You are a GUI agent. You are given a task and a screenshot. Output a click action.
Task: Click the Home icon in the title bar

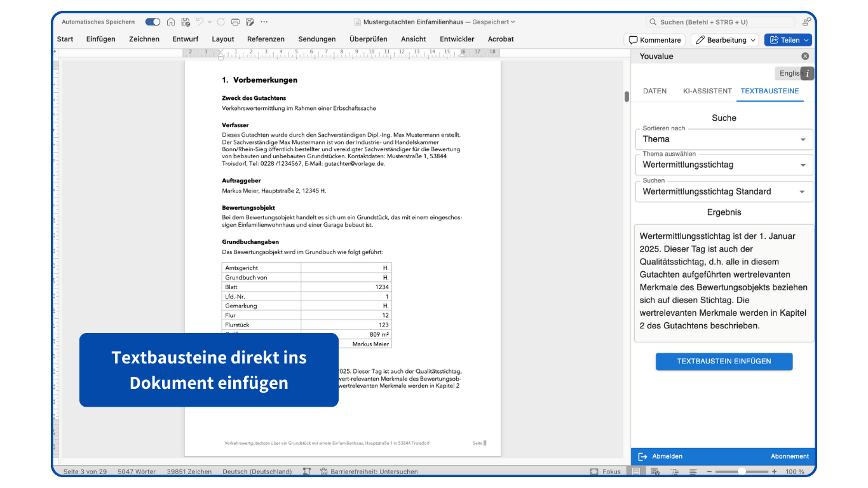tap(170, 21)
